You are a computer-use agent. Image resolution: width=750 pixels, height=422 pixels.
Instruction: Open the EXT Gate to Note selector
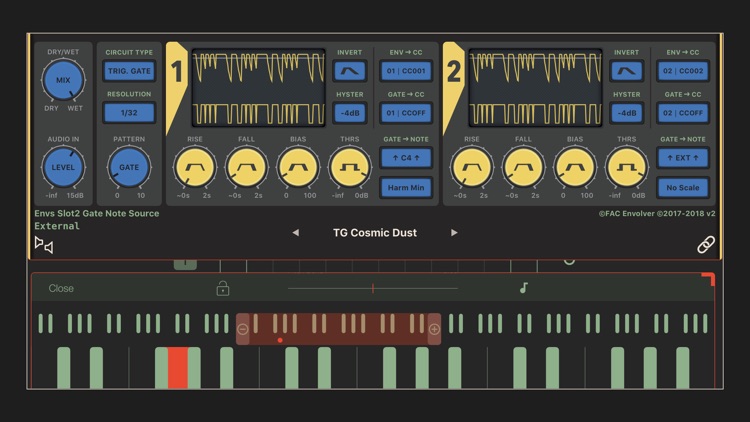coord(683,158)
